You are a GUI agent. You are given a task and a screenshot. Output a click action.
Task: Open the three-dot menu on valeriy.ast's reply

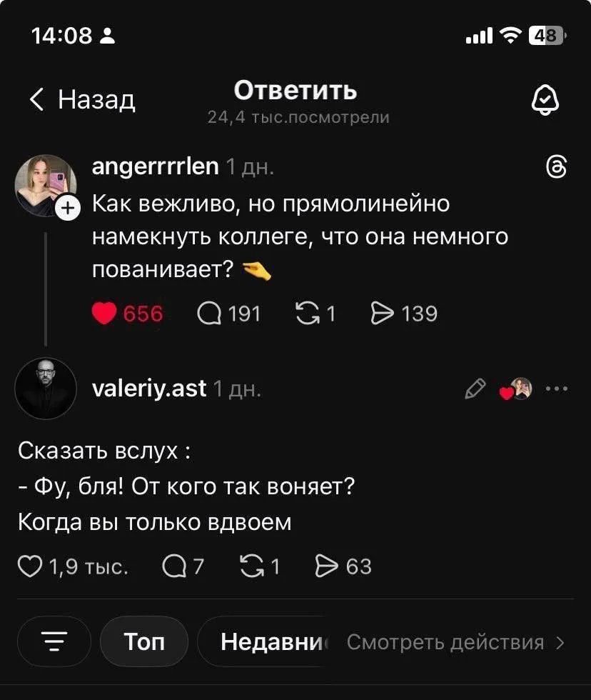pos(556,389)
